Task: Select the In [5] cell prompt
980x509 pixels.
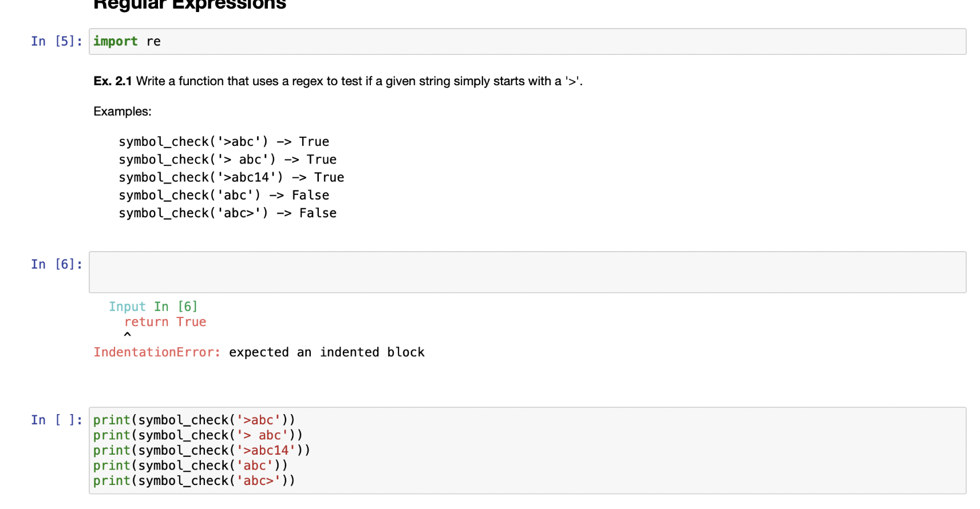Action: pos(56,41)
